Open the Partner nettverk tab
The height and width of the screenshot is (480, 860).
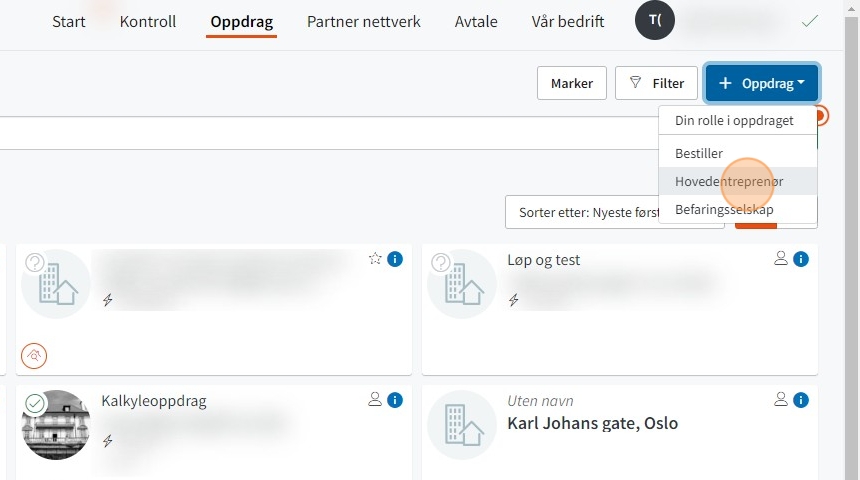364,21
